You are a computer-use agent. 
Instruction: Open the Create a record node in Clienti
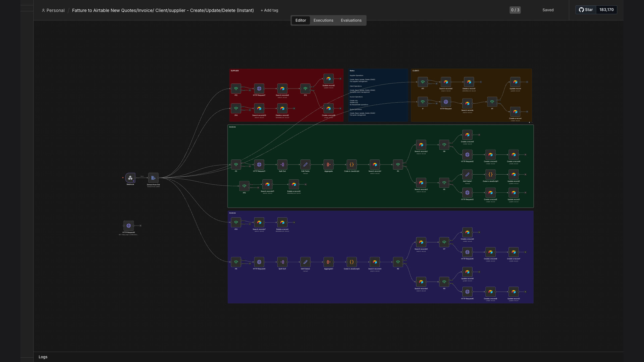coord(515,112)
